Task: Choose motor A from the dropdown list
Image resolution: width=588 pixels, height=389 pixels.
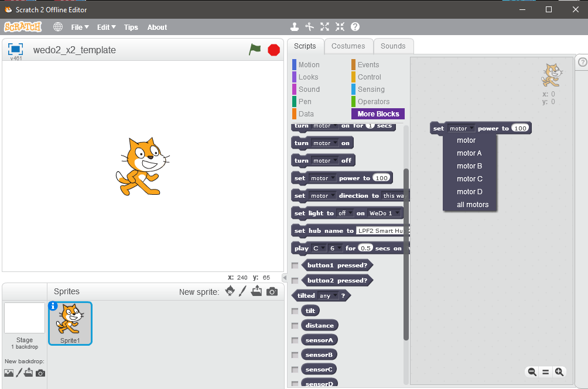Action: pos(470,153)
